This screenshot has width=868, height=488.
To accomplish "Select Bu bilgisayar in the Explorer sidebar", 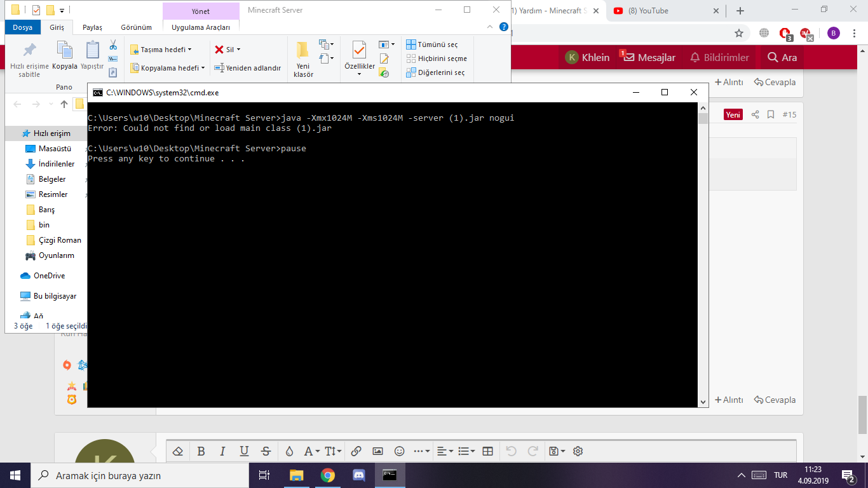I will pyautogui.click(x=48, y=296).
